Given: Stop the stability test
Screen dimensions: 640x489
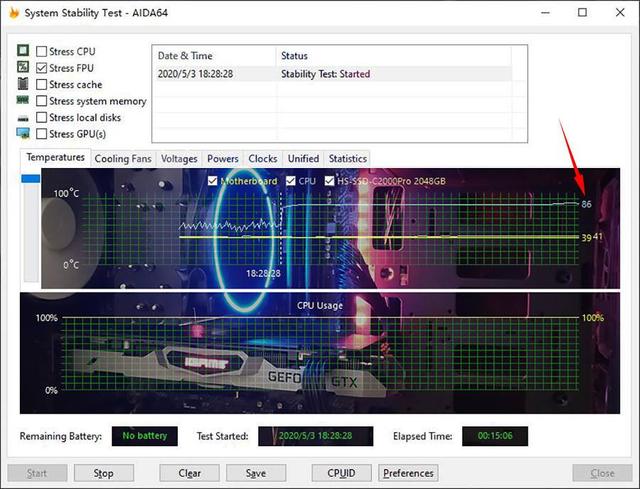Looking at the screenshot, I should (x=104, y=473).
